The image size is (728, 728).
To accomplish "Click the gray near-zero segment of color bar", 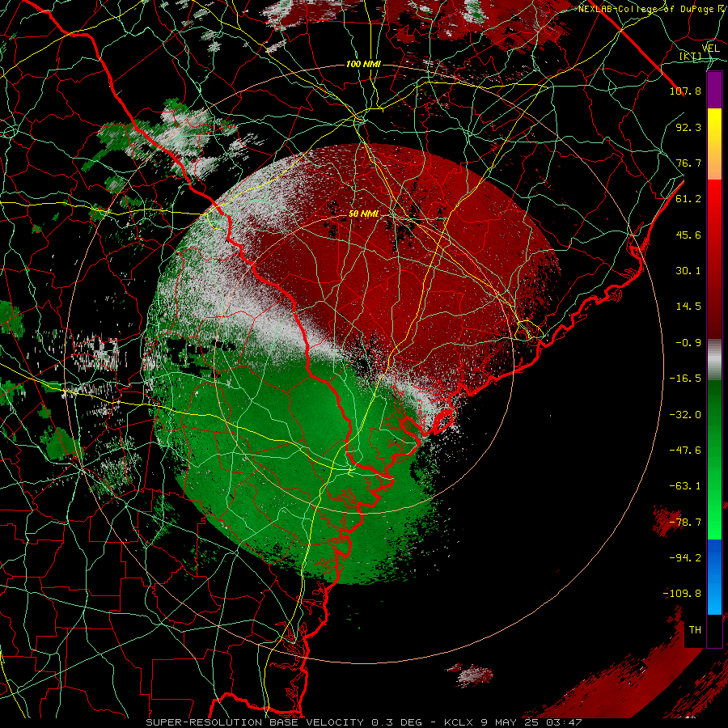I will [714, 360].
